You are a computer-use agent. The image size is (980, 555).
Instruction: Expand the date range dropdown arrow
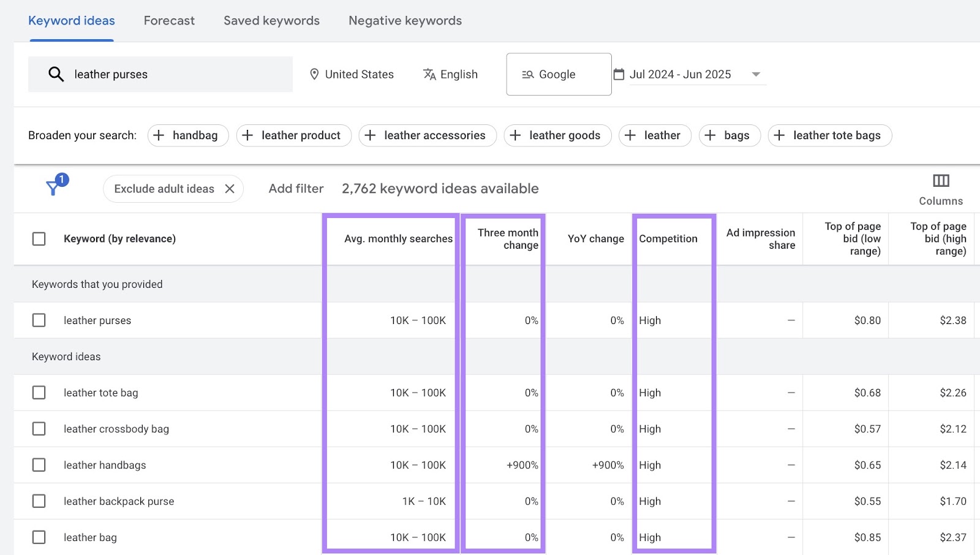coord(757,74)
